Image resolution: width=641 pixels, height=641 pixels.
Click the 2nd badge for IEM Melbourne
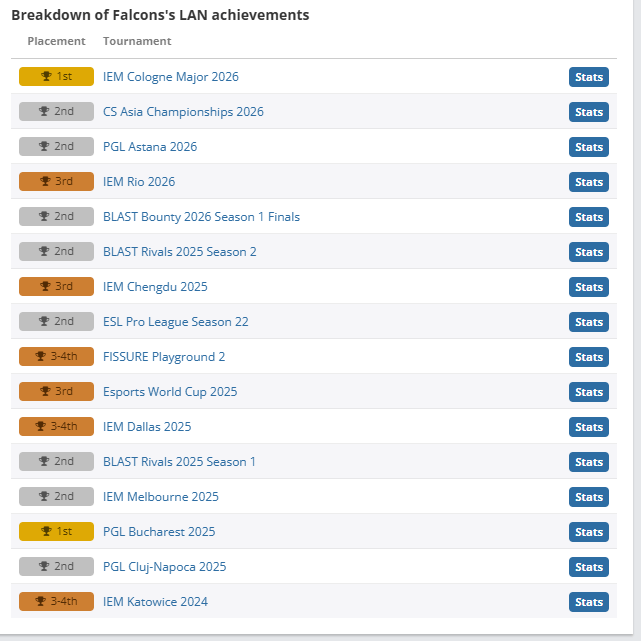(x=56, y=496)
